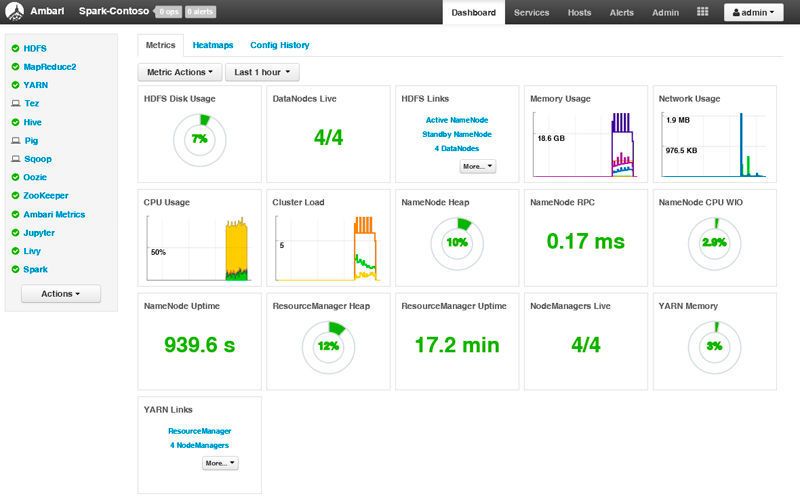This screenshot has width=800, height=498.
Task: Open the Livy service link
Action: click(32, 251)
